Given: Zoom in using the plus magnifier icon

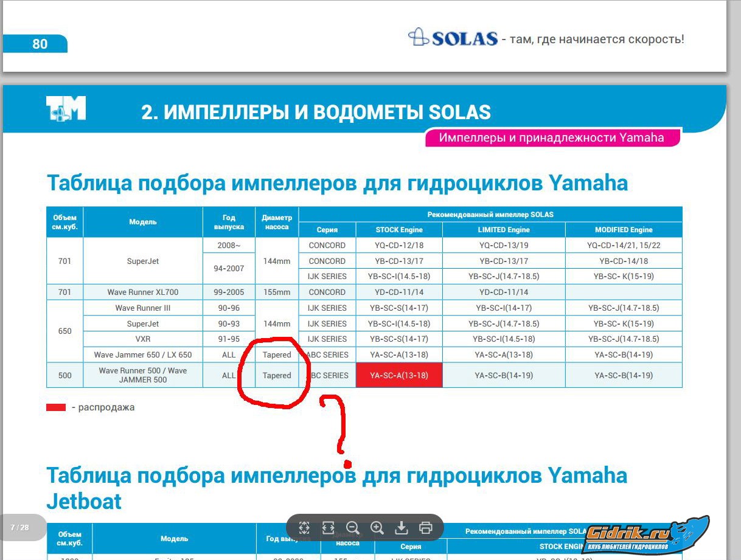Looking at the screenshot, I should coord(377,527).
